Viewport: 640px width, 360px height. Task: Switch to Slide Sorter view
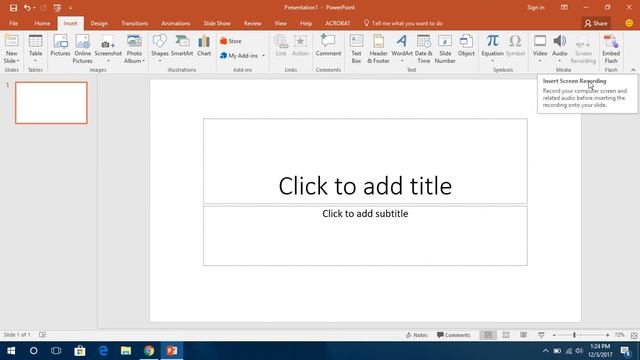(x=506, y=335)
